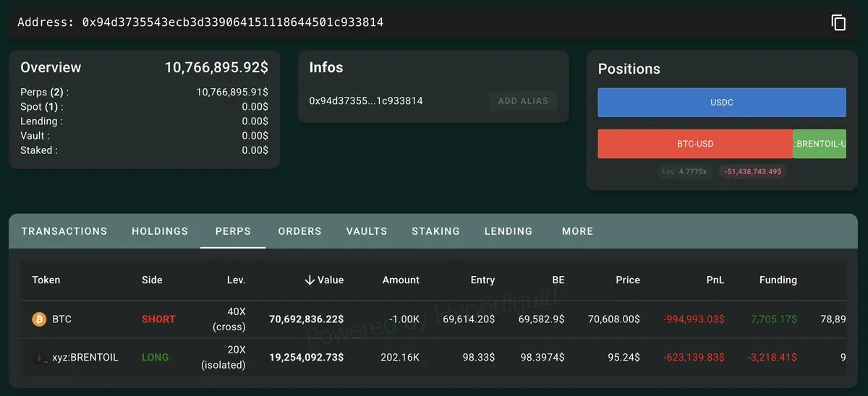The width and height of the screenshot is (868, 396).
Task: Sort the table by Side column
Action: coord(152,280)
